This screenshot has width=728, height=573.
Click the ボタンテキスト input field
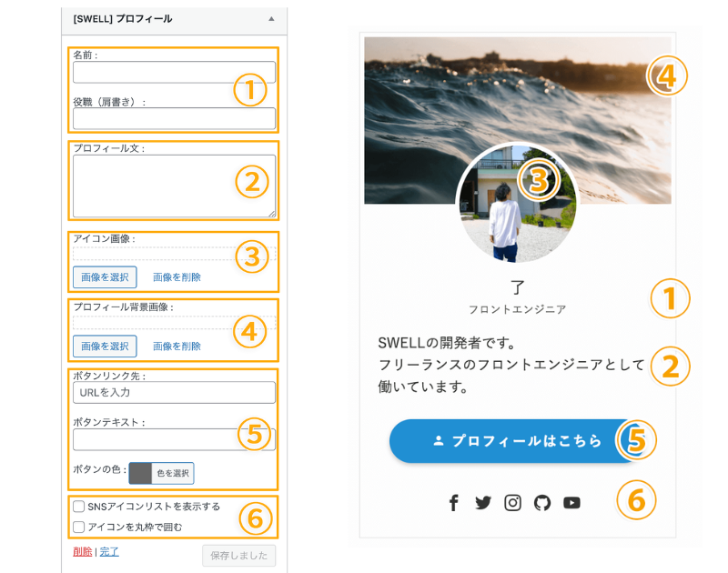click(x=174, y=439)
